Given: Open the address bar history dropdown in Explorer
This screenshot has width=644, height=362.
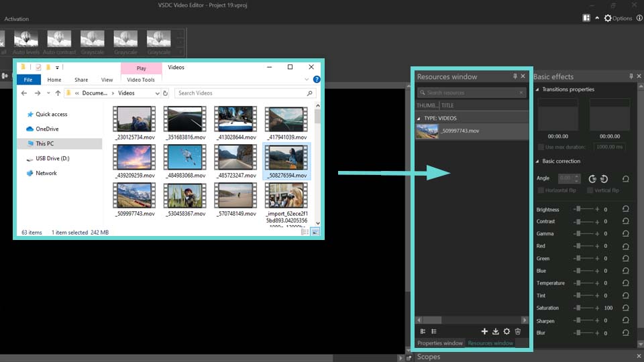Looking at the screenshot, I should (x=157, y=93).
